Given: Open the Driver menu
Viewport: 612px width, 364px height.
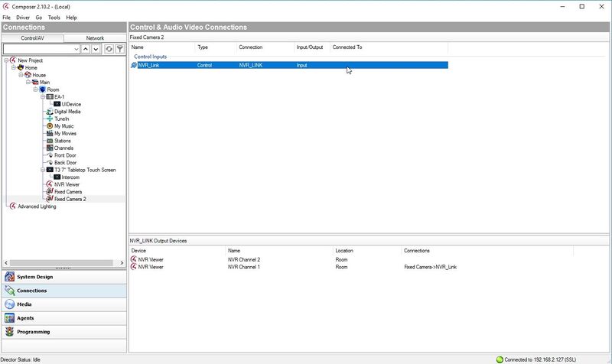Looking at the screenshot, I should click(23, 17).
